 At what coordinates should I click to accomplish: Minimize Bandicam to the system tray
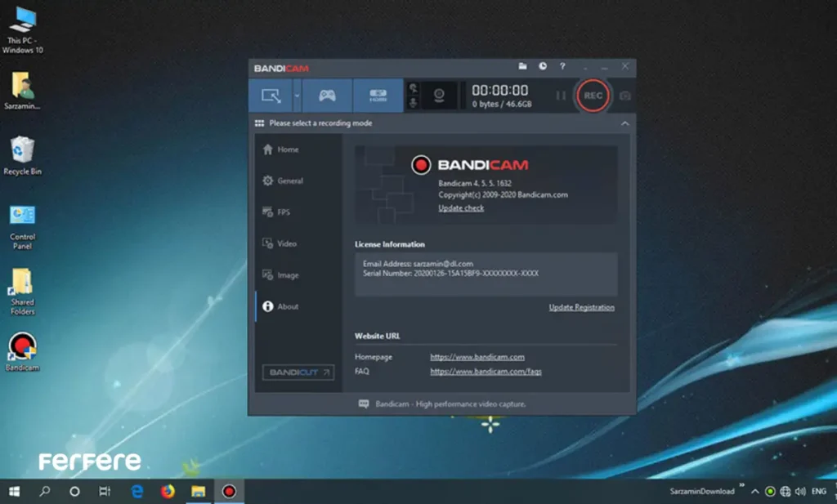point(585,67)
